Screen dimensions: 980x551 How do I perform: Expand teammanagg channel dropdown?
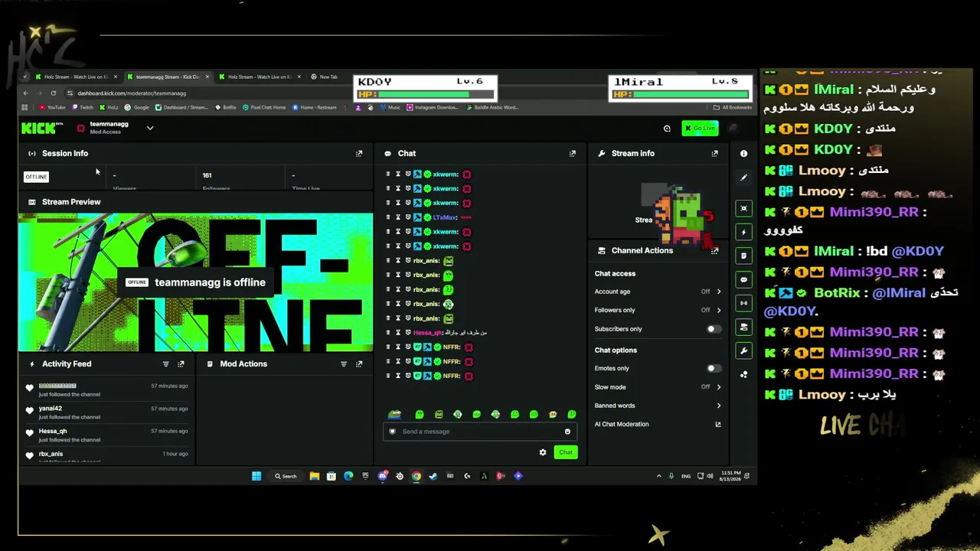point(150,128)
